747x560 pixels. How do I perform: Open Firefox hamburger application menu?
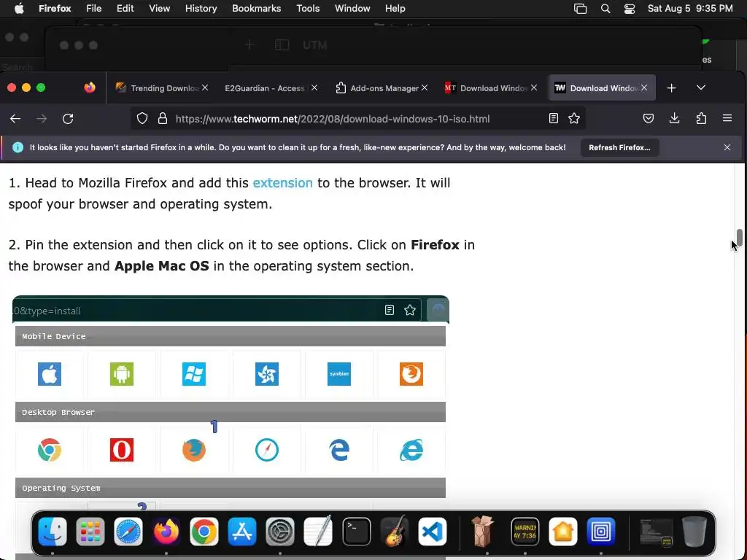tap(727, 118)
